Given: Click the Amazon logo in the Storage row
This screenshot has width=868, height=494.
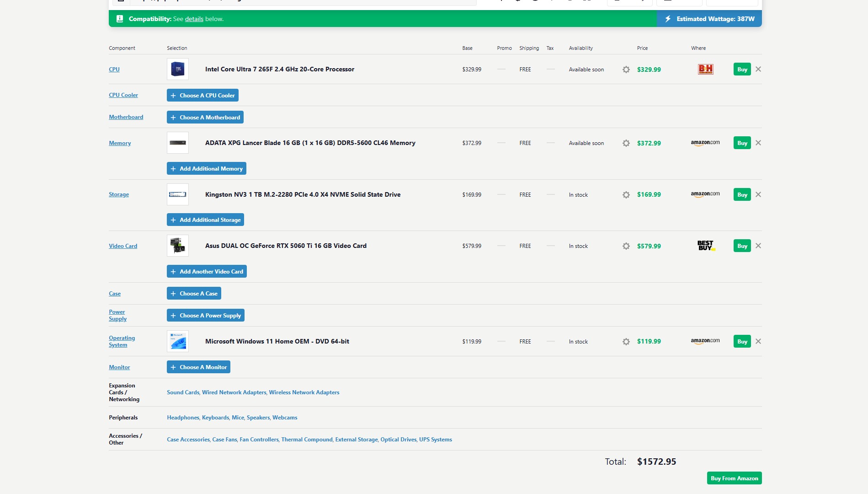Looking at the screenshot, I should point(705,194).
